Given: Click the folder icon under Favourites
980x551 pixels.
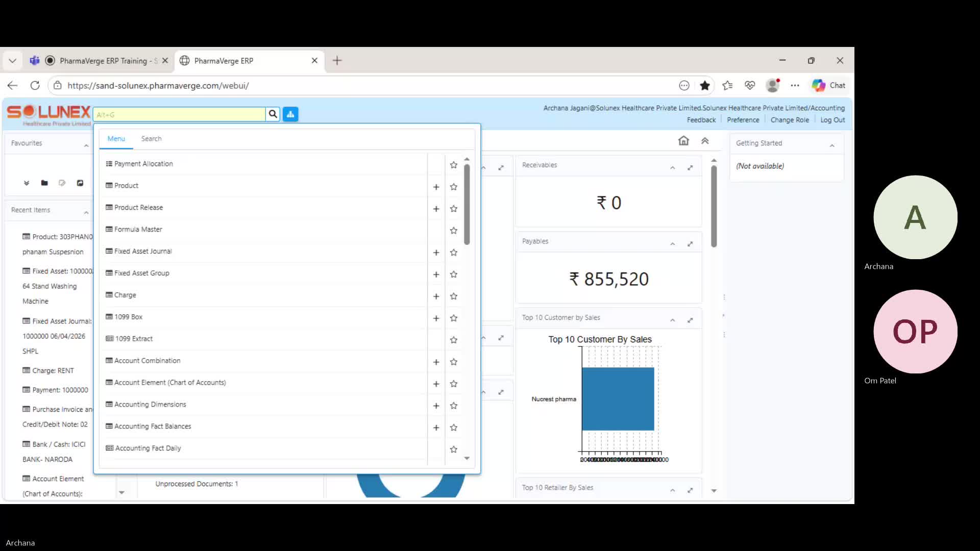Looking at the screenshot, I should 44,183.
